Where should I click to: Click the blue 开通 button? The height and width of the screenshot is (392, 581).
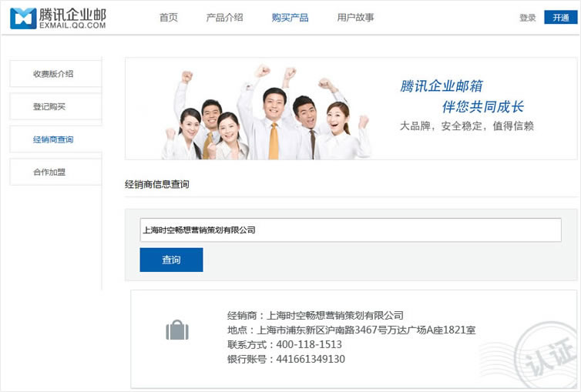click(x=561, y=18)
